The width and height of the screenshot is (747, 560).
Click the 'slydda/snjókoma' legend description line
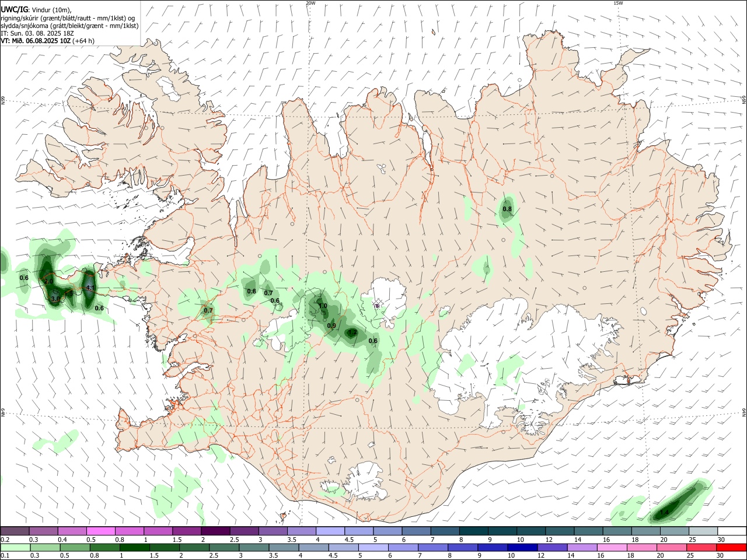pyautogui.click(x=69, y=26)
